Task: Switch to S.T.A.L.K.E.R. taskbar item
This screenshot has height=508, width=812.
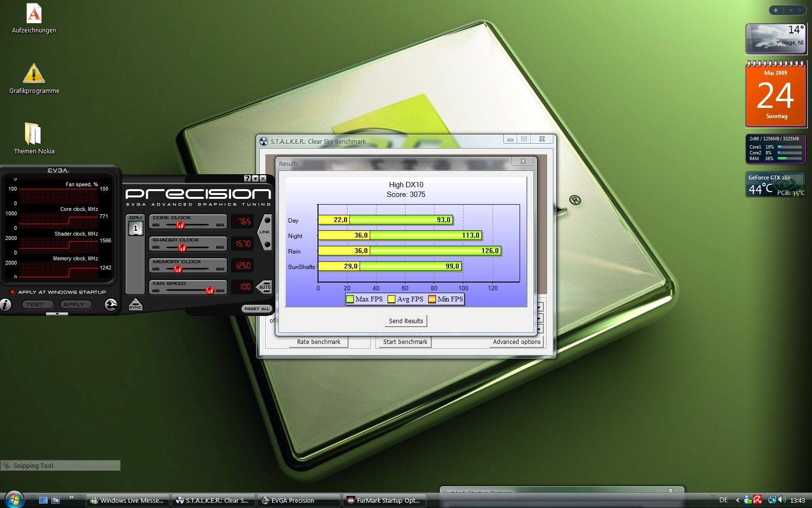Action: pos(214,500)
